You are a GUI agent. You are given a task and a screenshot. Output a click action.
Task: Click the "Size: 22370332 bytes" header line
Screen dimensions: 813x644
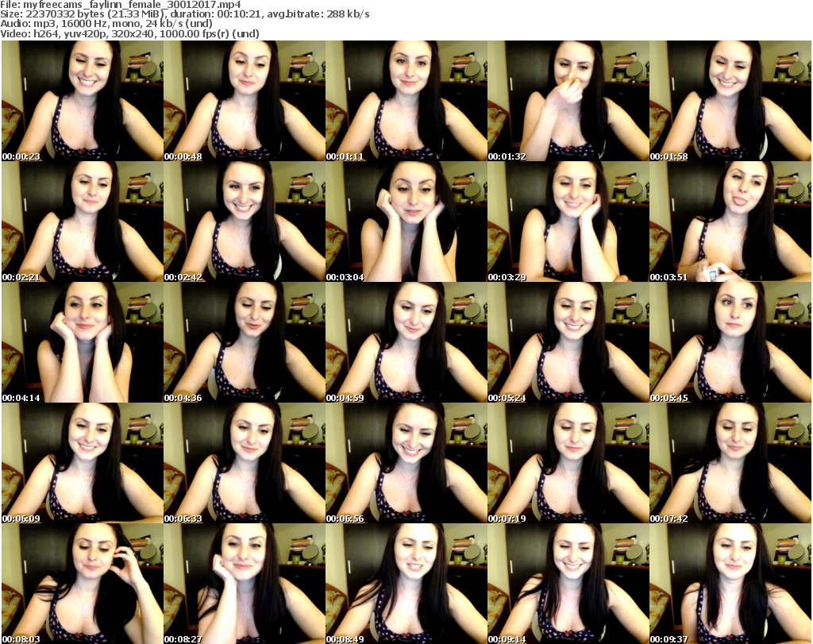(x=184, y=14)
